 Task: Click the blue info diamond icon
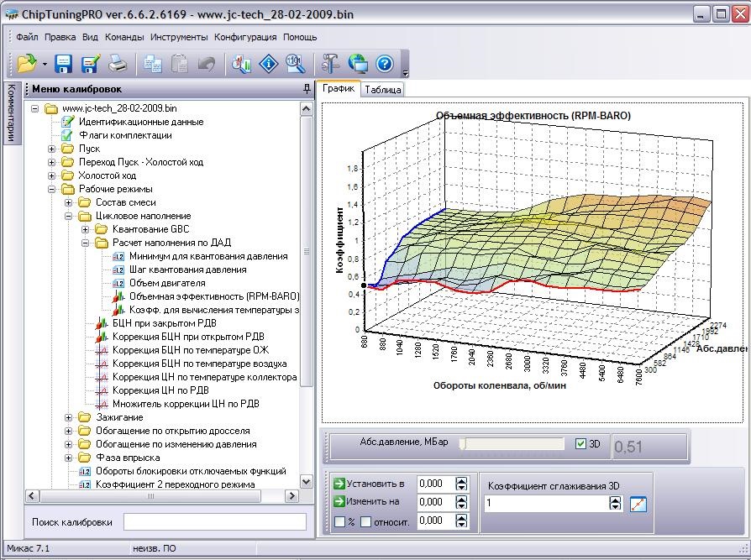click(x=269, y=64)
